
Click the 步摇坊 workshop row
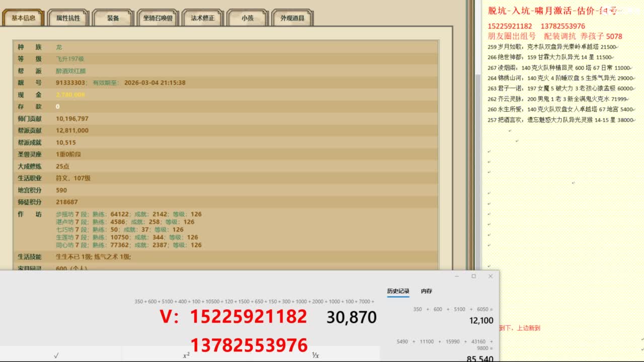[x=129, y=214]
